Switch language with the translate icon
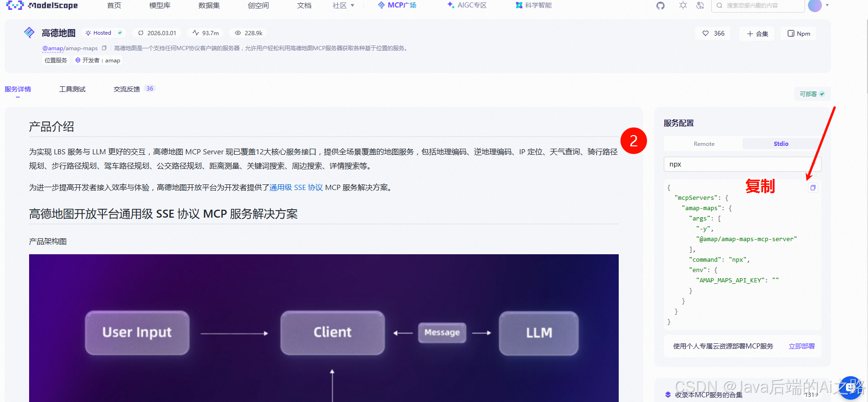 [x=700, y=6]
